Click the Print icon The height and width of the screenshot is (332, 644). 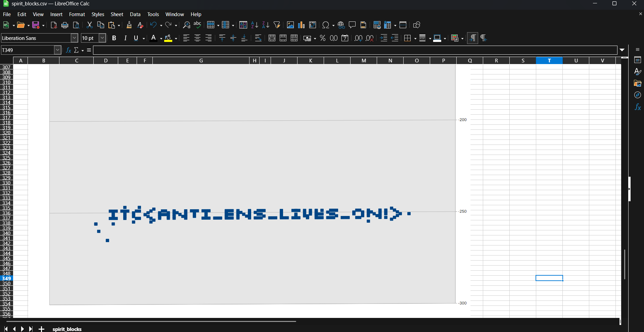(65, 25)
